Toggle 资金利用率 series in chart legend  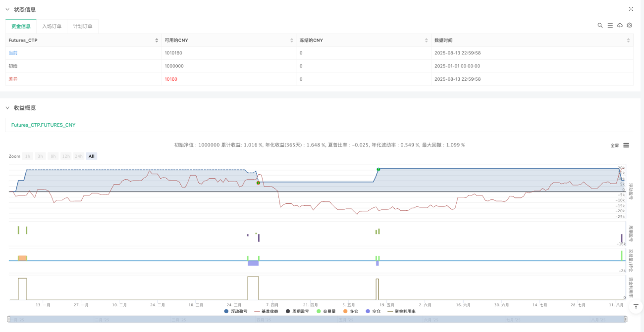401,311
